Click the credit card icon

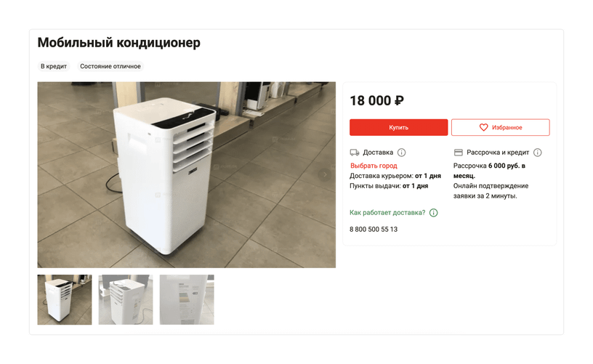(x=459, y=153)
